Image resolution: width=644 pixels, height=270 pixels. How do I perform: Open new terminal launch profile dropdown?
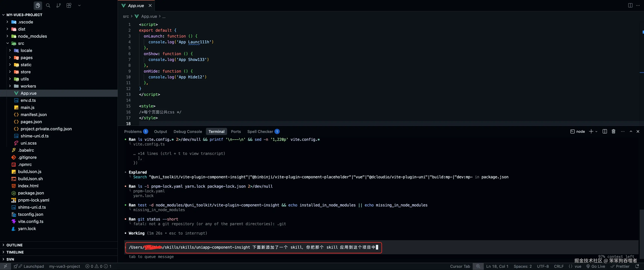(596, 131)
